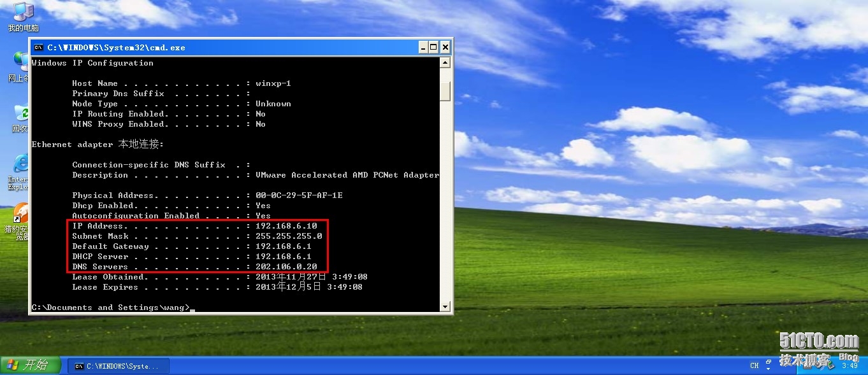Click the Autoconfiguration Enabled "Yes" value
This screenshot has height=375, width=868.
click(x=263, y=216)
